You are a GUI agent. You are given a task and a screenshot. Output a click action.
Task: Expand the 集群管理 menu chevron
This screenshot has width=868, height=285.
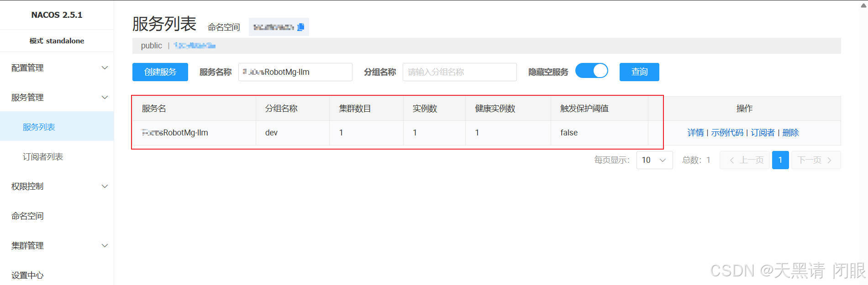[x=105, y=245]
